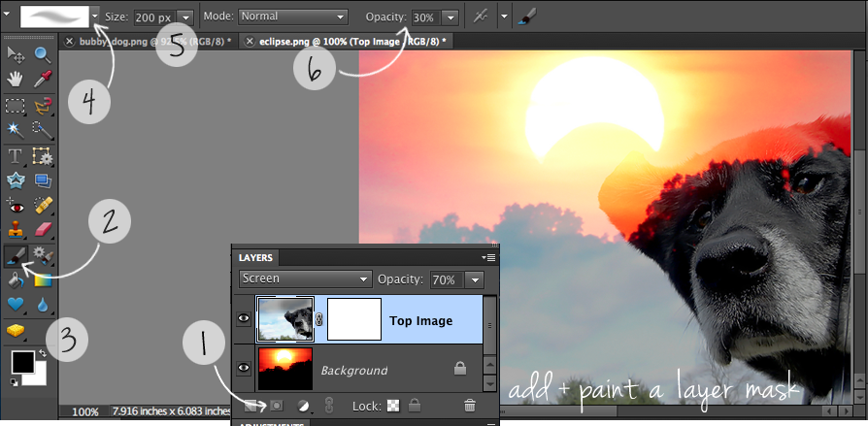Toggle Lock all padlock at panel bottom
Screen dimensions: 868x426
pos(414,406)
